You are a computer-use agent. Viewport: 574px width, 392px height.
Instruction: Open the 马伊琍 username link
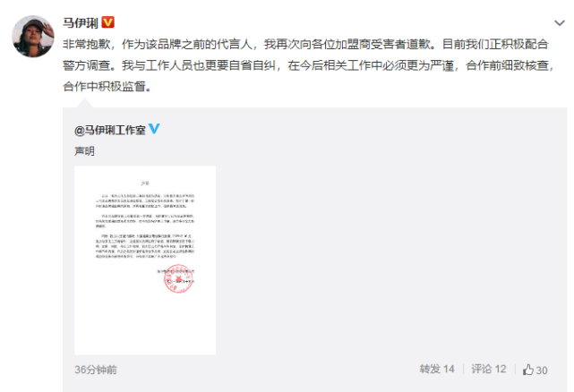pyautogui.click(x=81, y=22)
